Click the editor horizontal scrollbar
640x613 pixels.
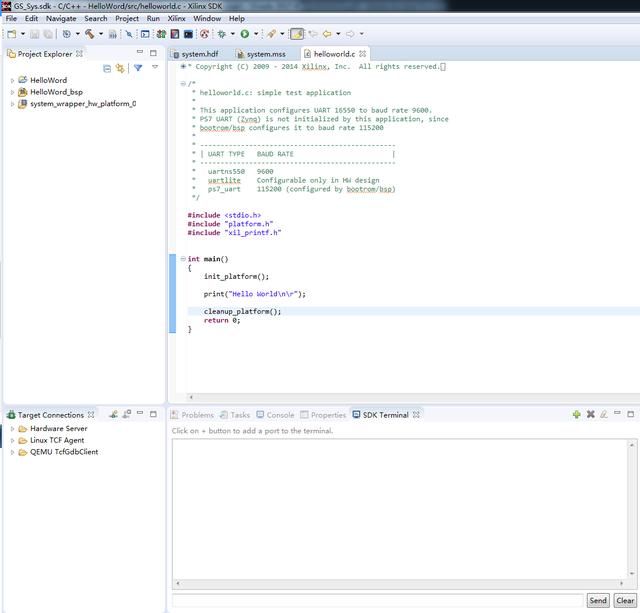(x=413, y=397)
